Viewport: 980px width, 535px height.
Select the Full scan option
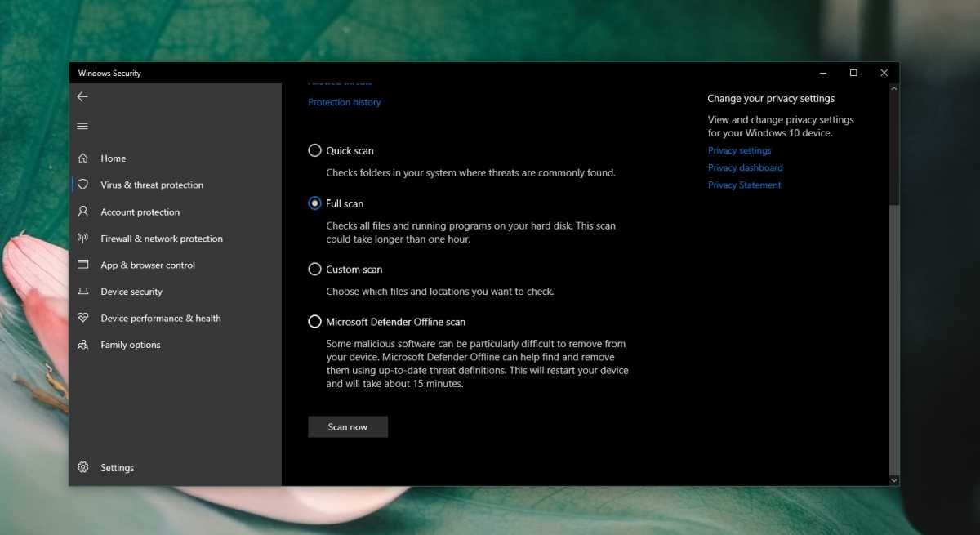[x=314, y=203]
